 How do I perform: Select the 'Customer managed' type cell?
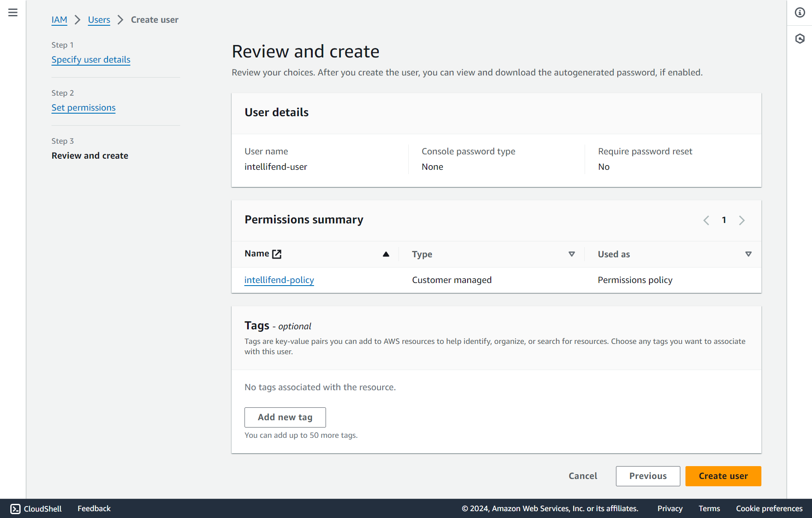[x=452, y=280]
